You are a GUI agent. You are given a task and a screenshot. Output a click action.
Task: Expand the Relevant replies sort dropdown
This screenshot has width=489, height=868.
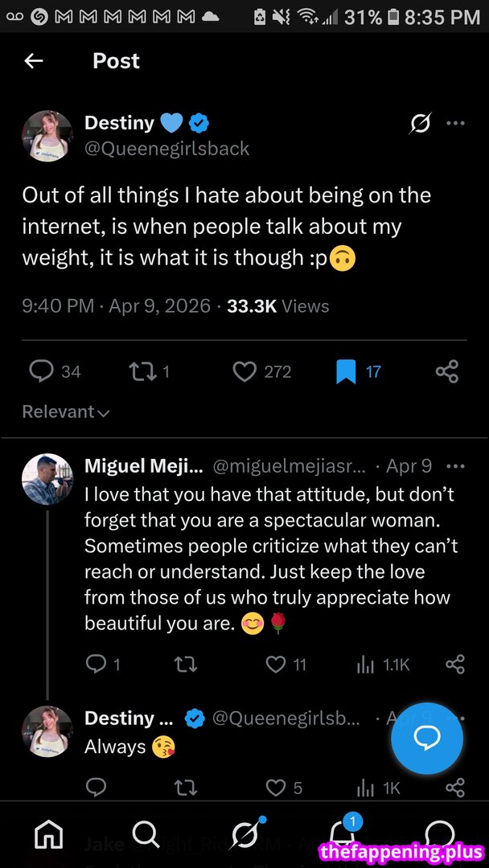66,412
